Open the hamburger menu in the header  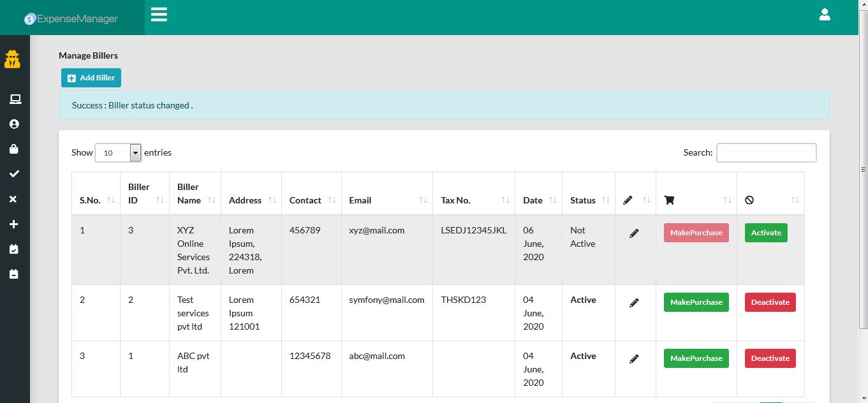click(x=159, y=14)
